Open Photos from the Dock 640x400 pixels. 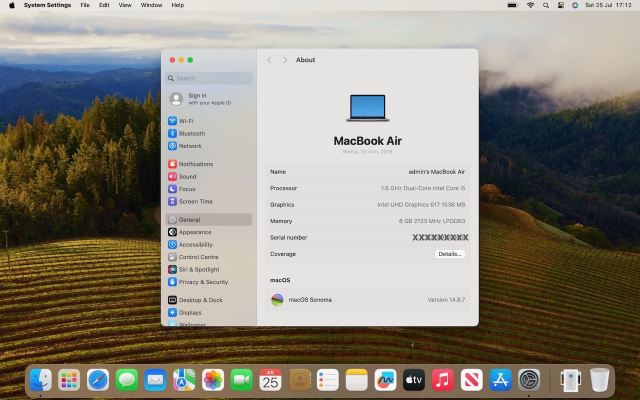[x=213, y=380]
